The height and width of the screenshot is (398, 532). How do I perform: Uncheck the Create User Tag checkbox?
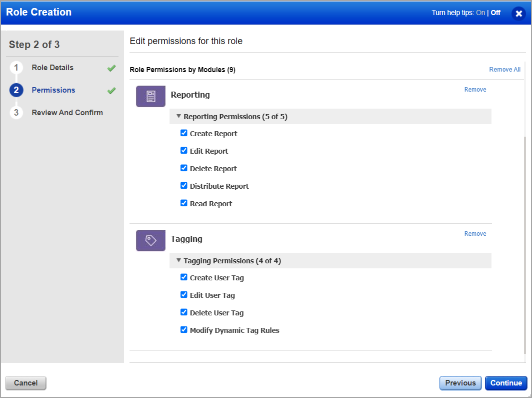[x=184, y=277]
